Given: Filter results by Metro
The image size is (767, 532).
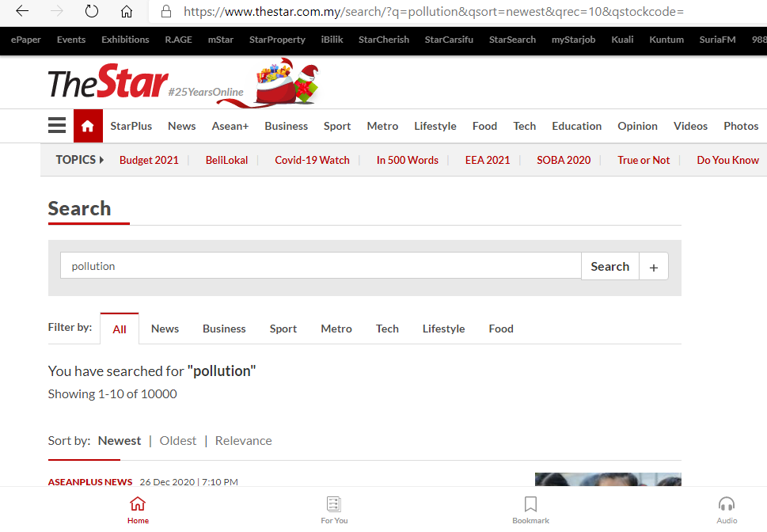Looking at the screenshot, I should 336,329.
